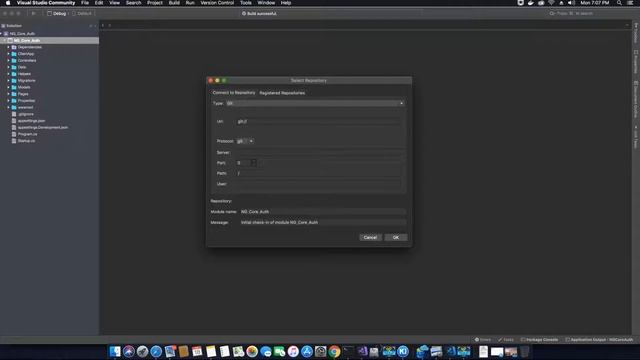Click the Module name field
Image resolution: width=640 pixels, height=360 pixels.
(323, 212)
